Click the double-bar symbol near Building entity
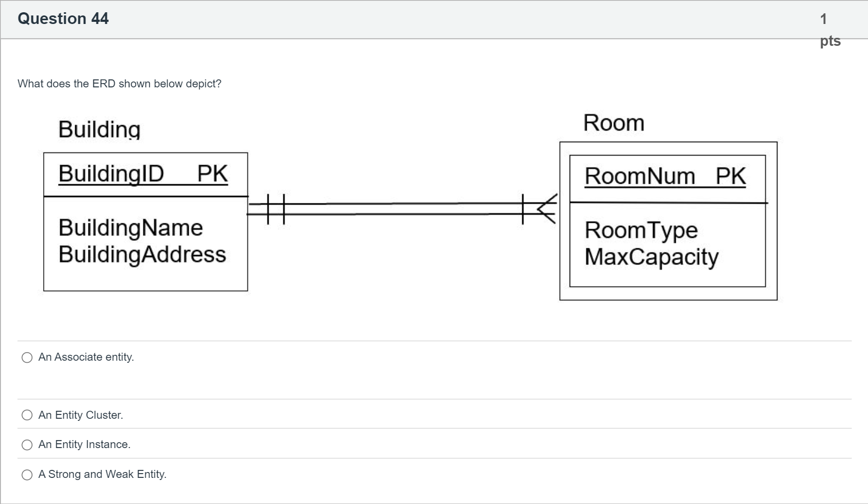This screenshot has width=868, height=504. click(x=275, y=208)
